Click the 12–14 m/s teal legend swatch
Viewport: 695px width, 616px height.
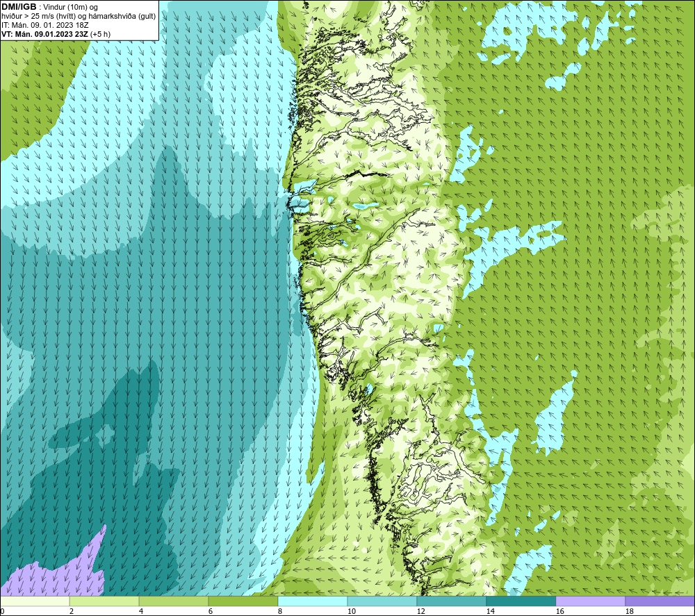coord(451,601)
